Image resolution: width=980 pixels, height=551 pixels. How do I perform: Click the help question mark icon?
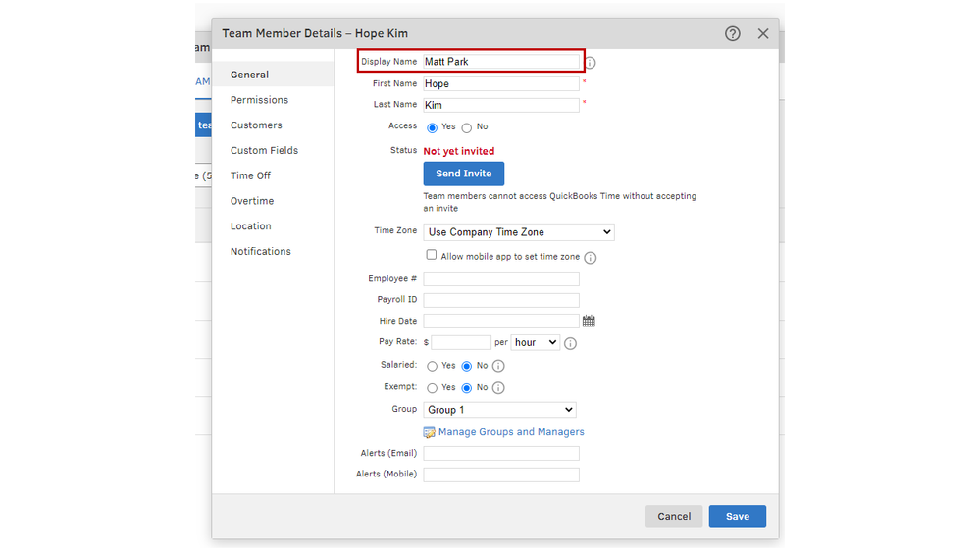tap(732, 33)
